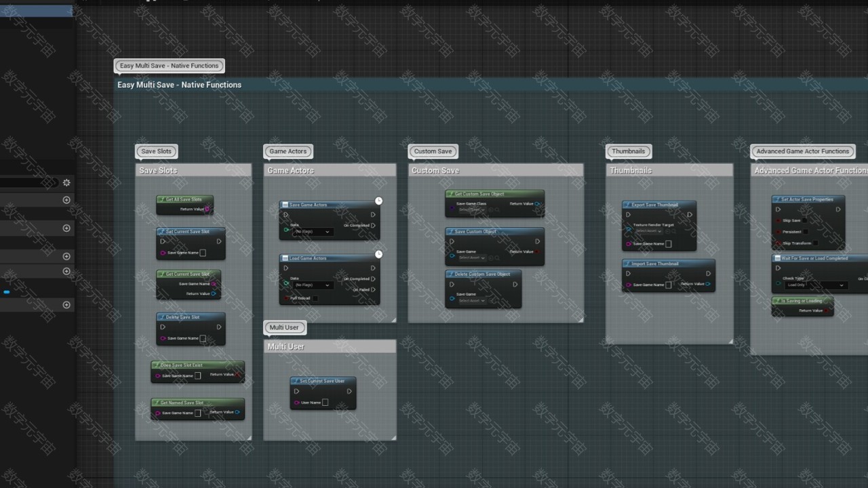Select the Custom Save comment box header
The height and width of the screenshot is (488, 868).
[x=495, y=170]
